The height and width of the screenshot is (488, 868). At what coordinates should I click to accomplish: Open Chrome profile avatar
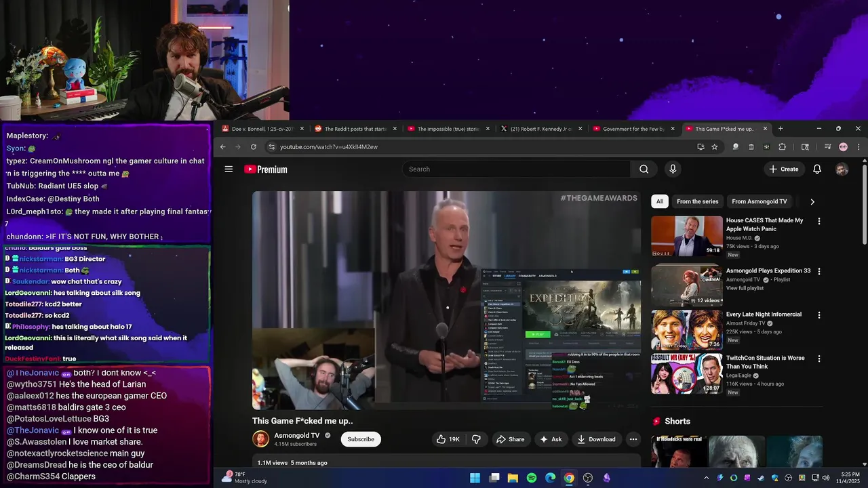[x=843, y=147]
